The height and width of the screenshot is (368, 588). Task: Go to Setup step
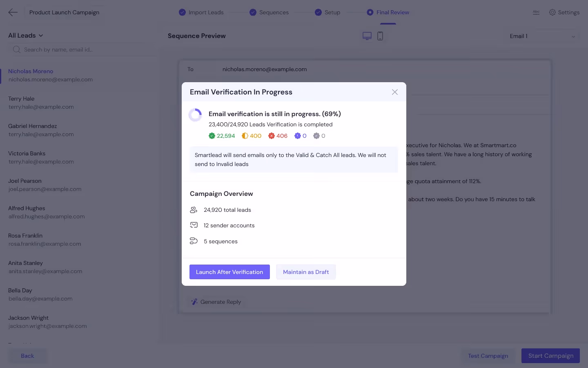[327, 12]
